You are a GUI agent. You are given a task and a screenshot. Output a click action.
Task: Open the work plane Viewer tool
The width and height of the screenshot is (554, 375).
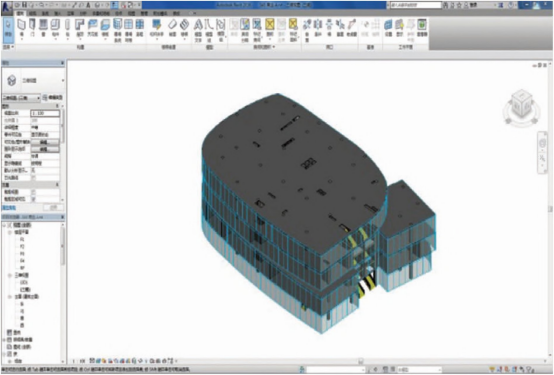[422, 28]
